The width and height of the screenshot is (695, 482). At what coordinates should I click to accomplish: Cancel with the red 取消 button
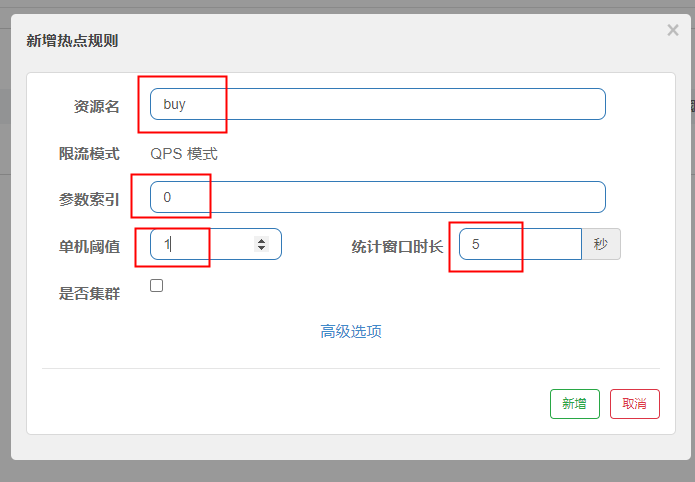click(634, 404)
